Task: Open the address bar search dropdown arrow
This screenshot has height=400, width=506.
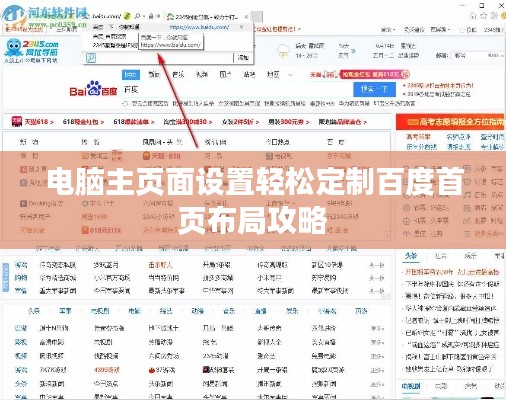Action: (144, 16)
